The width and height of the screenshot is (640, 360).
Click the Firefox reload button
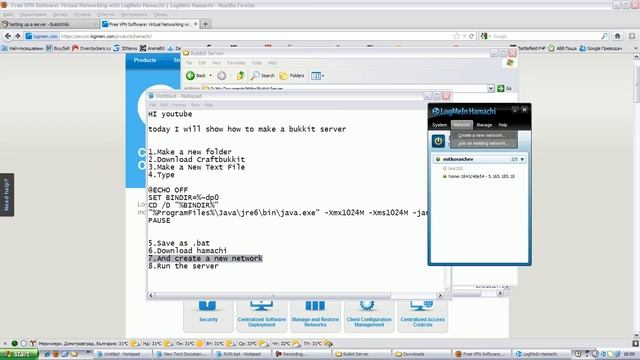pos(471,36)
